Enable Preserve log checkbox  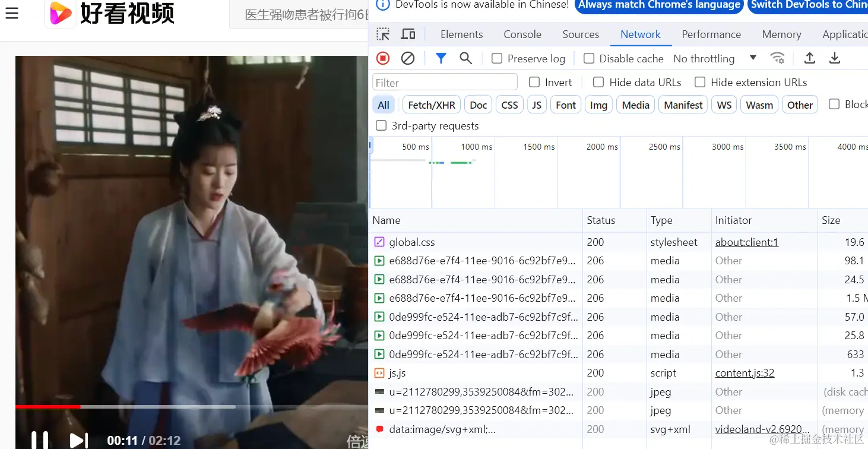click(497, 58)
